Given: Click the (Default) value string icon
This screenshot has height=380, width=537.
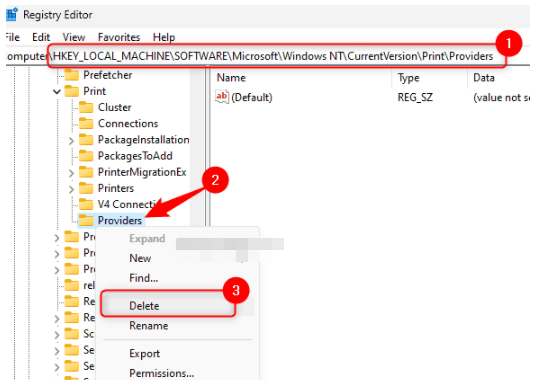Looking at the screenshot, I should click(222, 97).
